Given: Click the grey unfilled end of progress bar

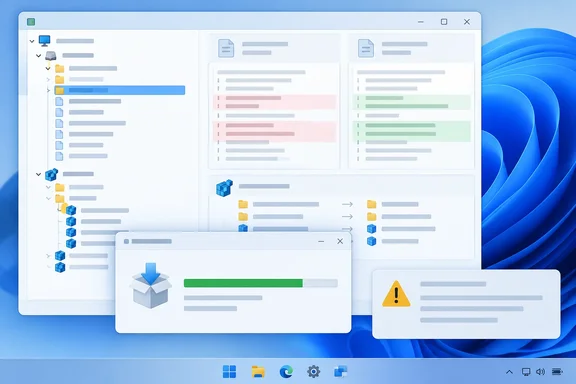Looking at the screenshot, I should [320, 283].
